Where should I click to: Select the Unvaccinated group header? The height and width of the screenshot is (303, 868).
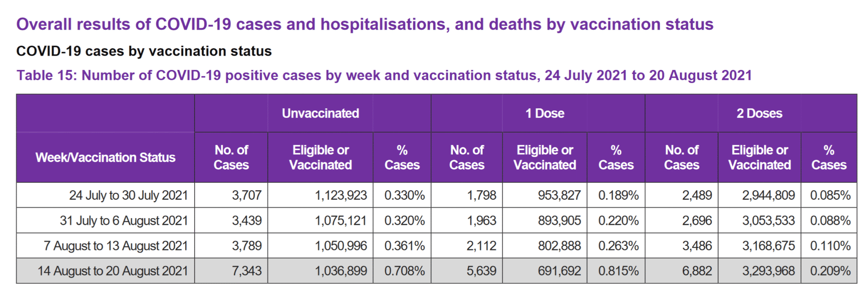coord(320,113)
